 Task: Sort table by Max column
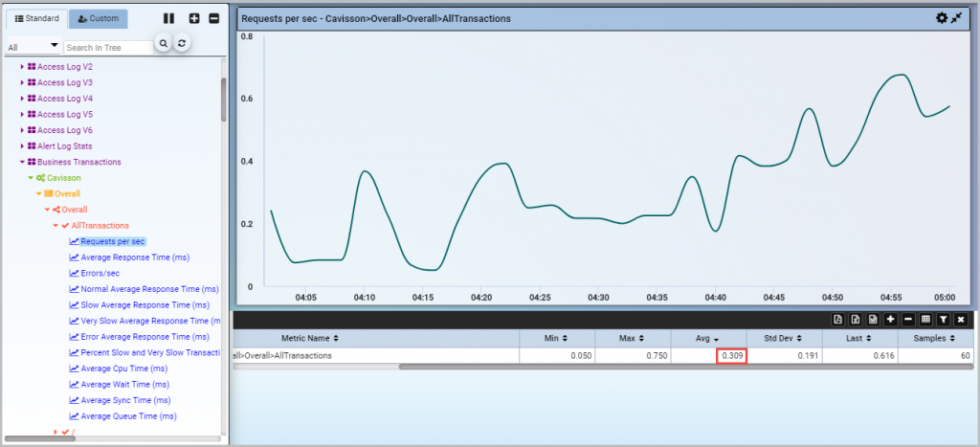click(632, 338)
